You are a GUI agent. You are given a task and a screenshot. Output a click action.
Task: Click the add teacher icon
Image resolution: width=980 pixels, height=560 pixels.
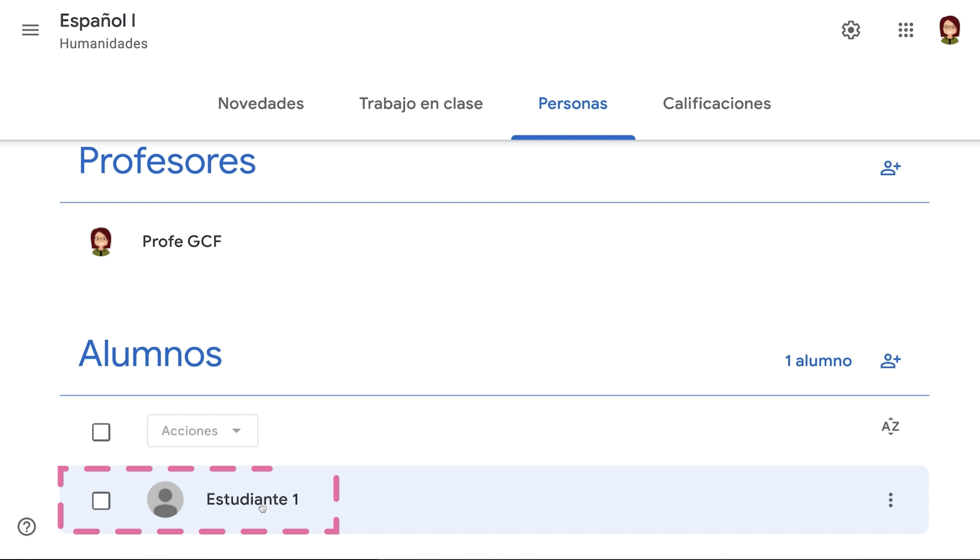(x=890, y=167)
